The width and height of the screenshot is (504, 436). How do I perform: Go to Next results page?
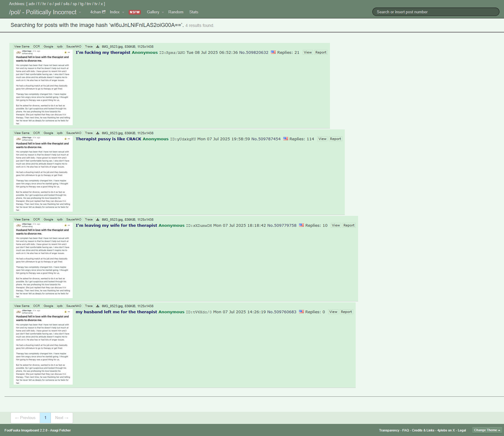point(62,418)
